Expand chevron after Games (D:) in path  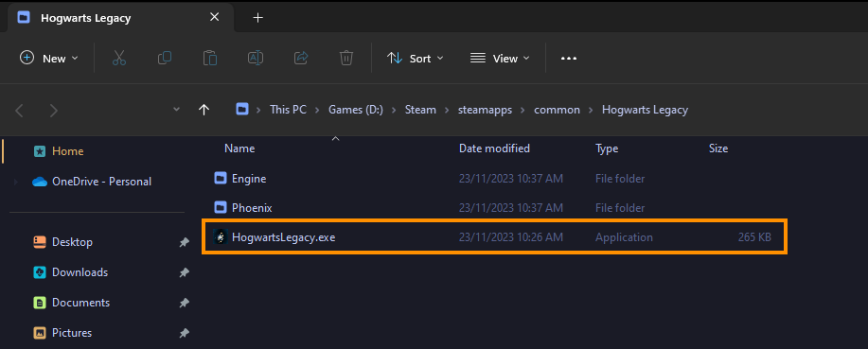click(394, 110)
